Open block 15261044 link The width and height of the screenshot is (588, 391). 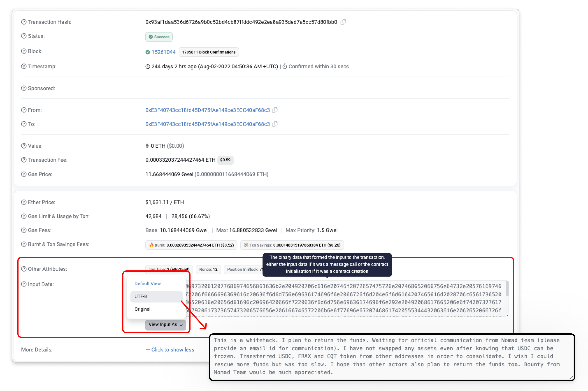[164, 52]
